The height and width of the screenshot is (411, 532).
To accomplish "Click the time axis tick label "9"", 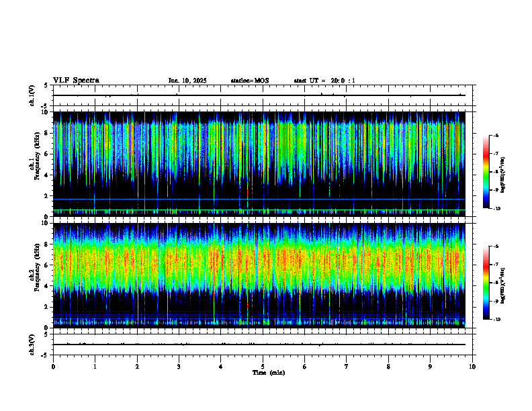I will coord(430,367).
